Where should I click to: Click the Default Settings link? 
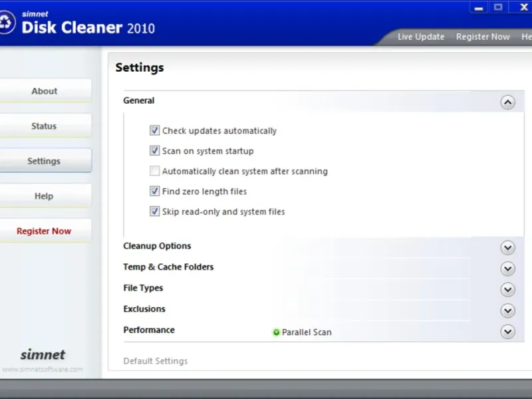click(156, 361)
